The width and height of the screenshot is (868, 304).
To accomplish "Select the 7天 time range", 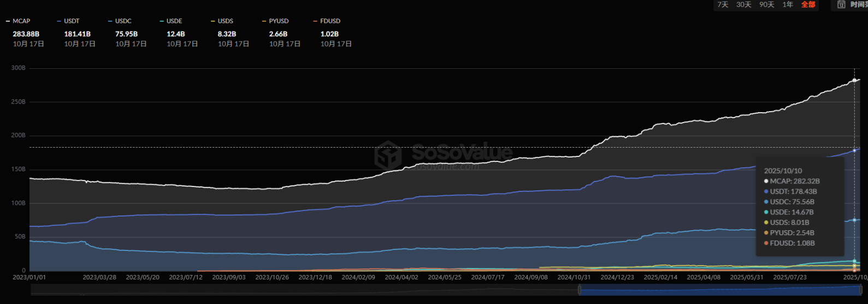I will pos(723,5).
